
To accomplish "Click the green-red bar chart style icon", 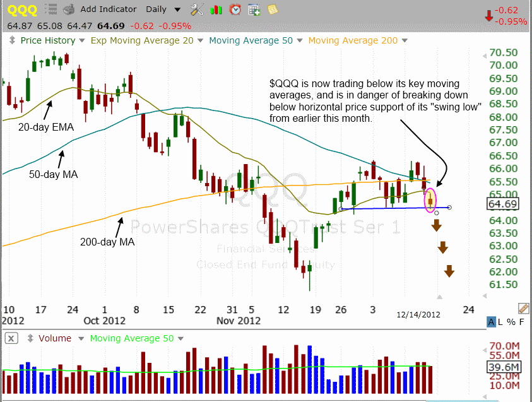I will [x=216, y=10].
